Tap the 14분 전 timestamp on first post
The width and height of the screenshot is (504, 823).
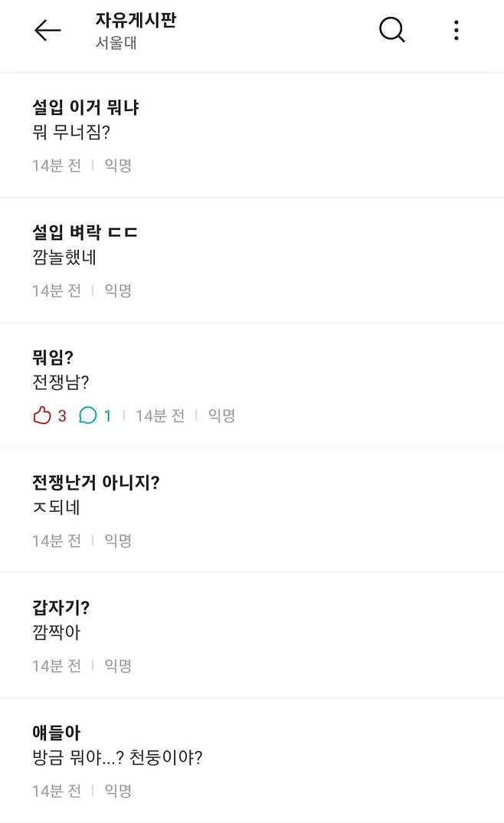pos(57,166)
